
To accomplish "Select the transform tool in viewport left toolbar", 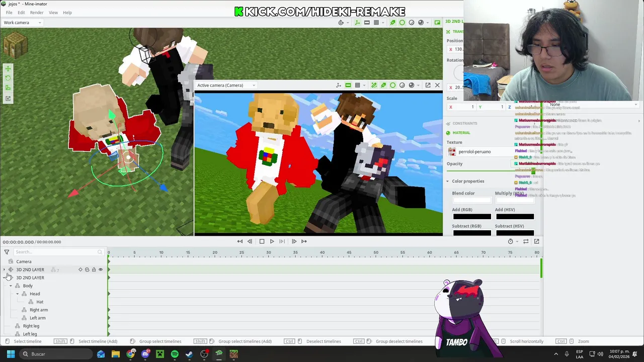I will (8, 99).
